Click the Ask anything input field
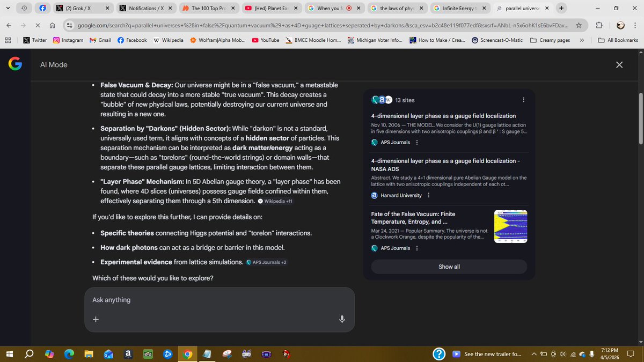The width and height of the screenshot is (644, 362). 219,300
